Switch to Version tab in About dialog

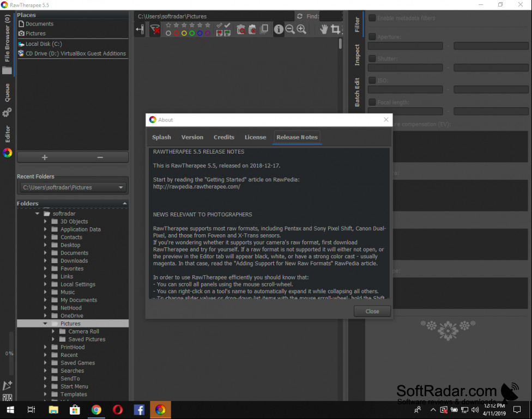click(x=192, y=137)
